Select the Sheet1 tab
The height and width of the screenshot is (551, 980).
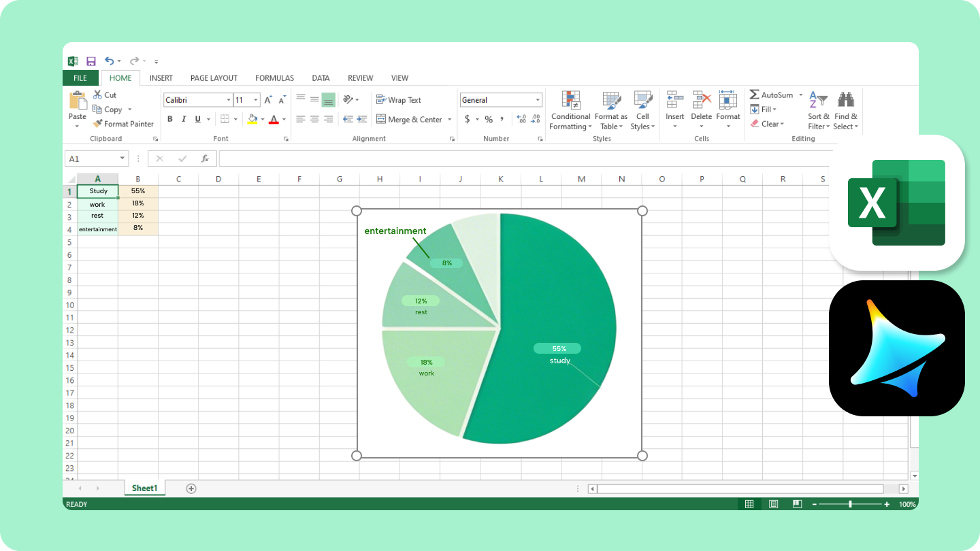[x=144, y=488]
